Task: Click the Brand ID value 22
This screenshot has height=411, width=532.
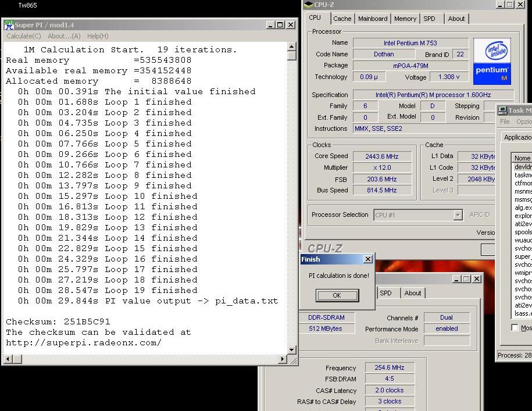Action: (460, 54)
